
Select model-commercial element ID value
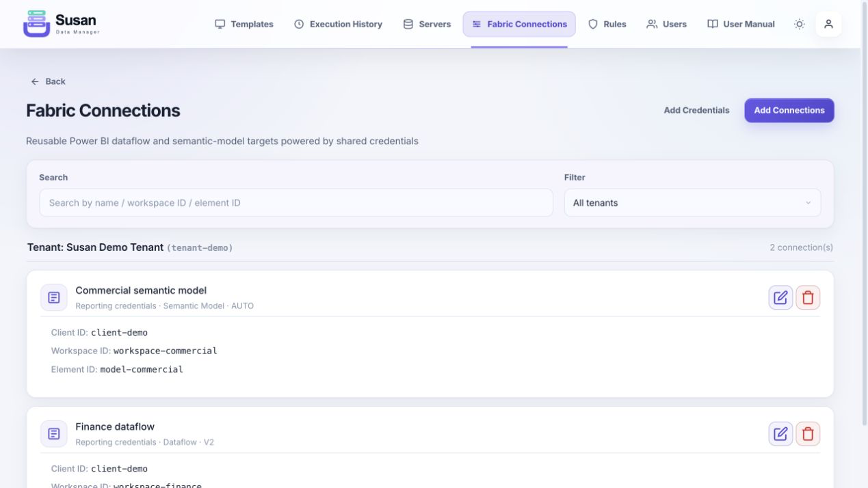pos(142,369)
